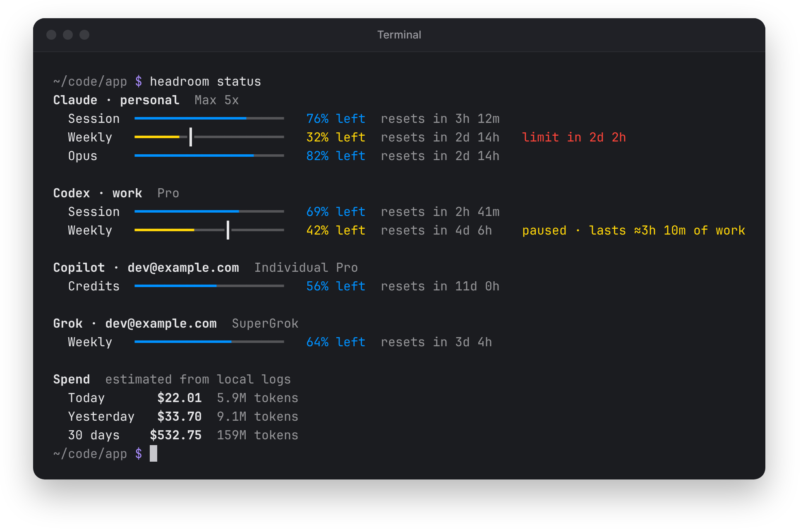The width and height of the screenshot is (803, 532).
Task: Click the '69% left' value
Action: [x=336, y=212]
